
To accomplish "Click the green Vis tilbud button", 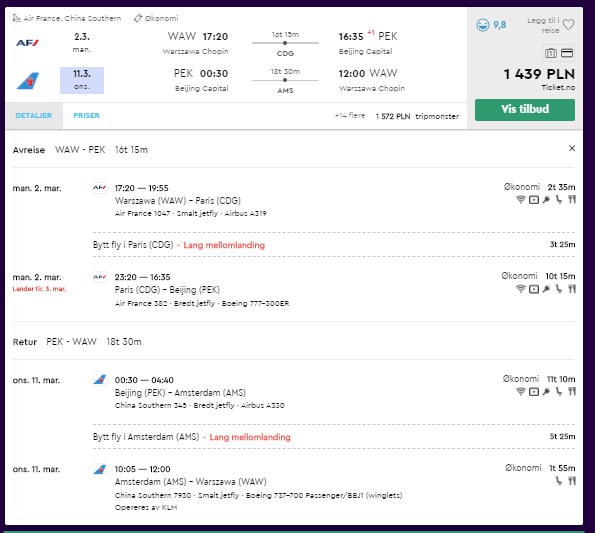I will click(x=524, y=110).
